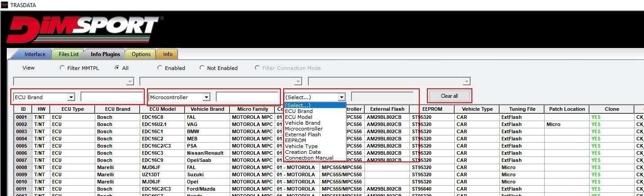The height and width of the screenshot is (196, 644).
Task: Click the Clear all button
Action: 449,96
